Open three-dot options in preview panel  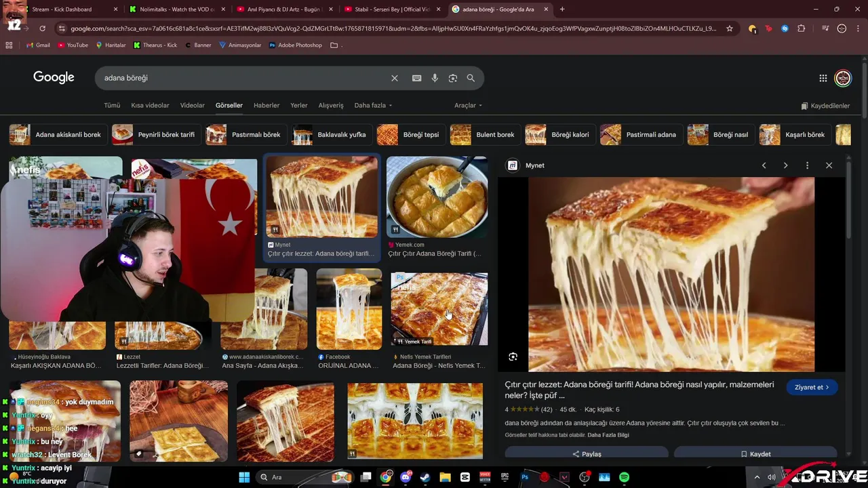click(807, 165)
